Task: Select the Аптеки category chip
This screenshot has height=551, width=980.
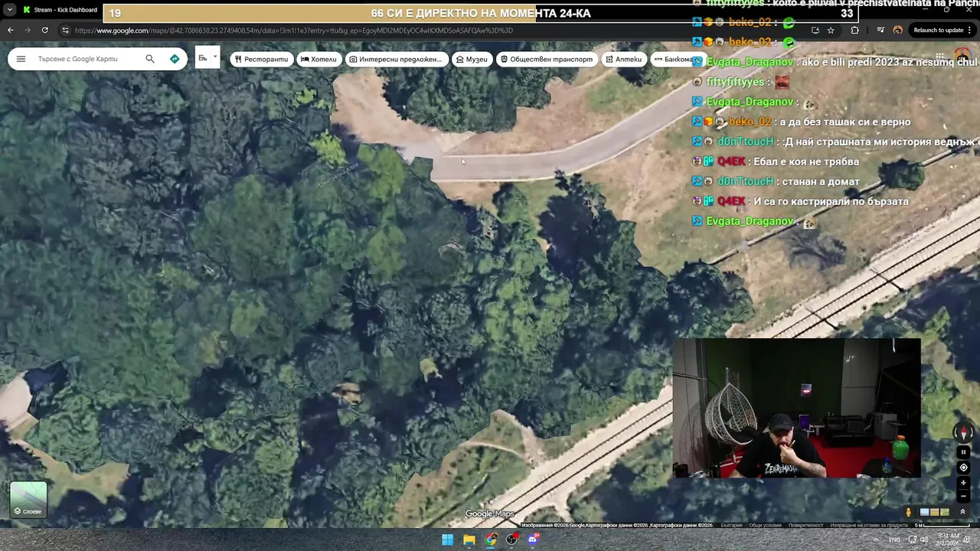Action: click(x=624, y=59)
